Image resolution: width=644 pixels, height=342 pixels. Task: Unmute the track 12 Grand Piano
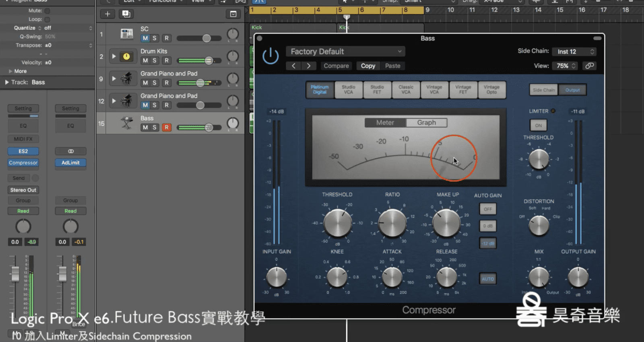coord(145,105)
